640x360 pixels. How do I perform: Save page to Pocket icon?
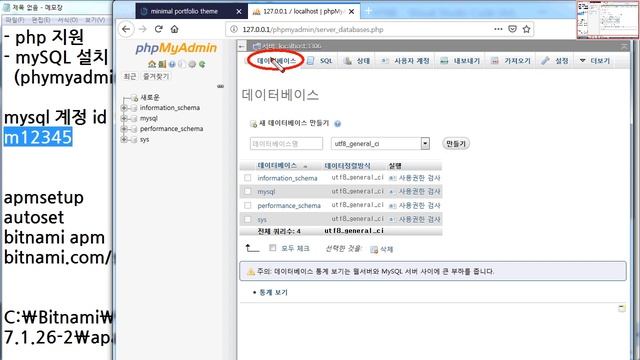click(x=512, y=29)
